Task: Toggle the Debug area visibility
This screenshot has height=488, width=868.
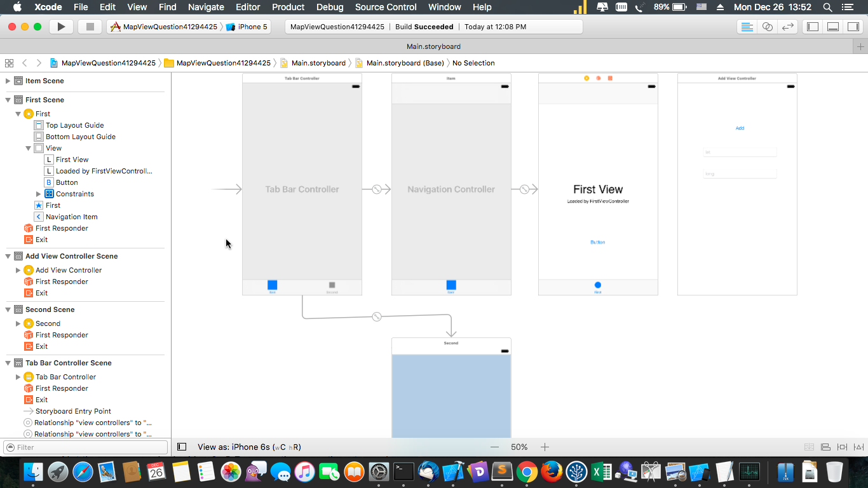Action: click(x=833, y=27)
